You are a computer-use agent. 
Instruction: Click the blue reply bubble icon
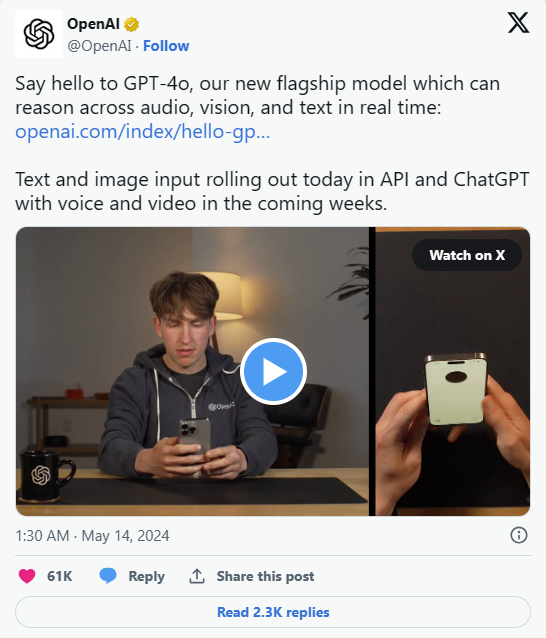click(x=108, y=576)
